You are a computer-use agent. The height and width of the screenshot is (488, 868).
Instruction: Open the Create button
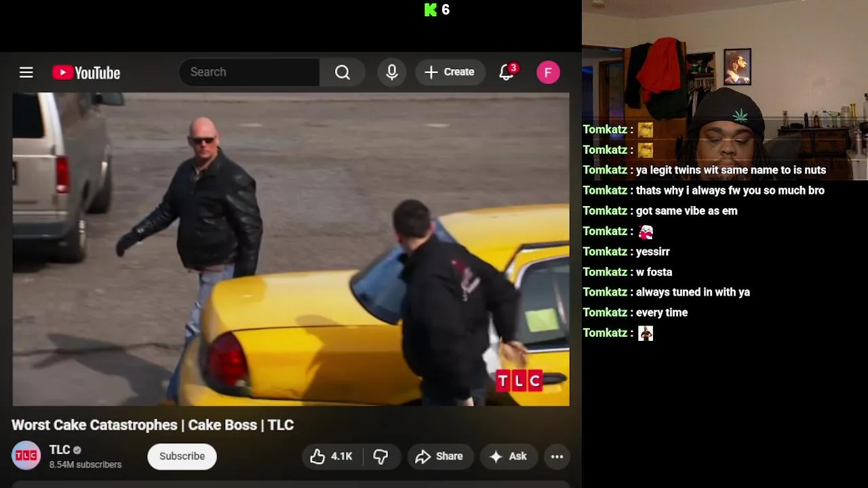(450, 72)
